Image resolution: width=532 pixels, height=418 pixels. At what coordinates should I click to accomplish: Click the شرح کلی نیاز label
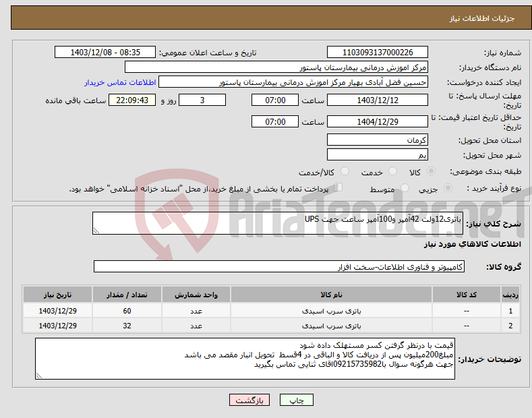click(x=494, y=224)
